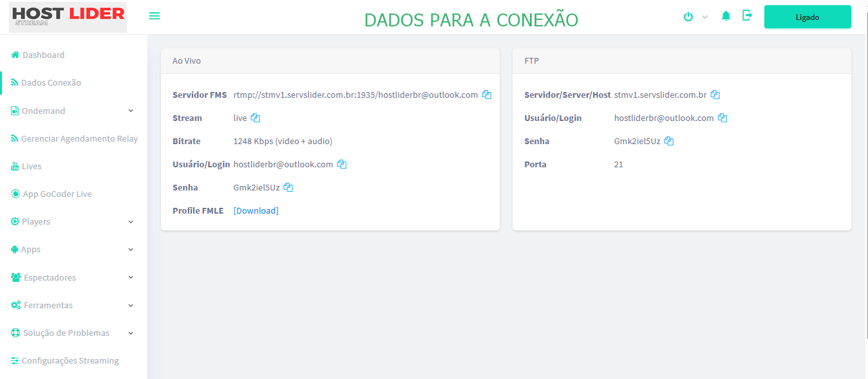Viewport: 868px width, 379px height.
Task: Copy the FTP Senha password
Action: tap(669, 141)
